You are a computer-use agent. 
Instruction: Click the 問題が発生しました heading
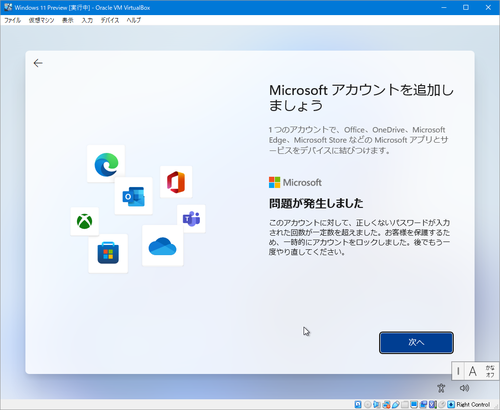click(x=316, y=203)
